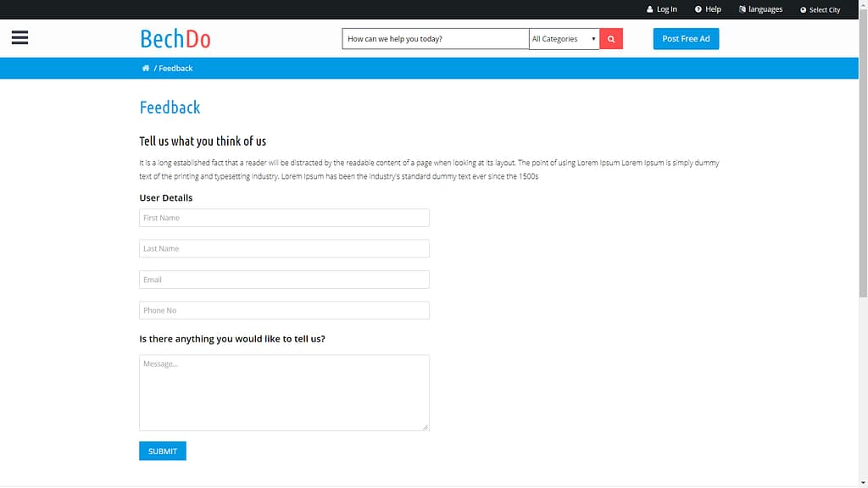Open the Feedback breadcrumb link
Image resolution: width=868 pixels, height=488 pixels.
175,68
